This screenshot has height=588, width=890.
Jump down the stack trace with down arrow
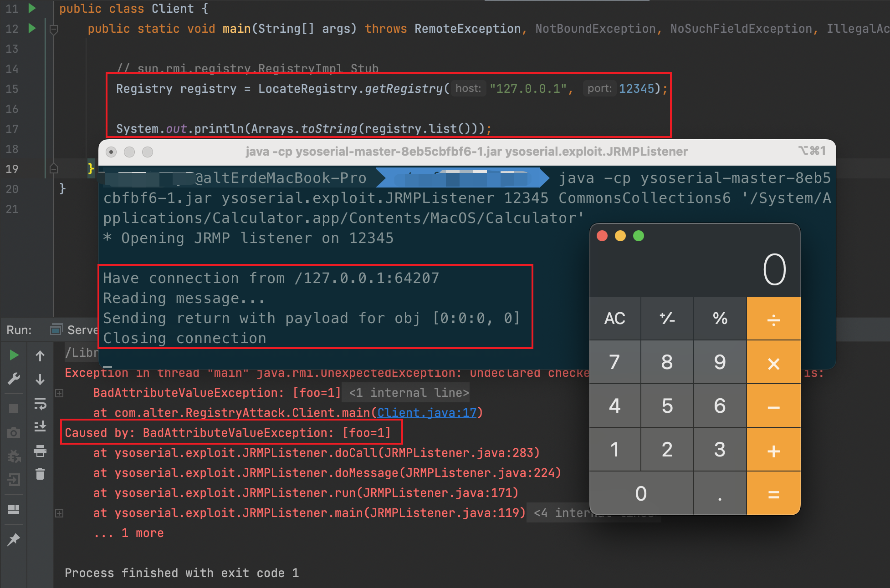(x=40, y=380)
